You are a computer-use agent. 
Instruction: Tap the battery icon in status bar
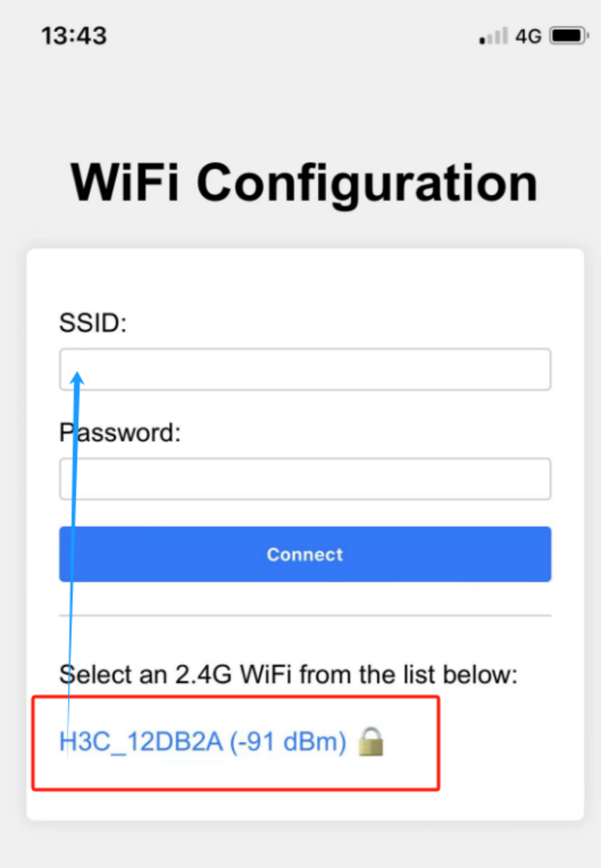coord(569,36)
